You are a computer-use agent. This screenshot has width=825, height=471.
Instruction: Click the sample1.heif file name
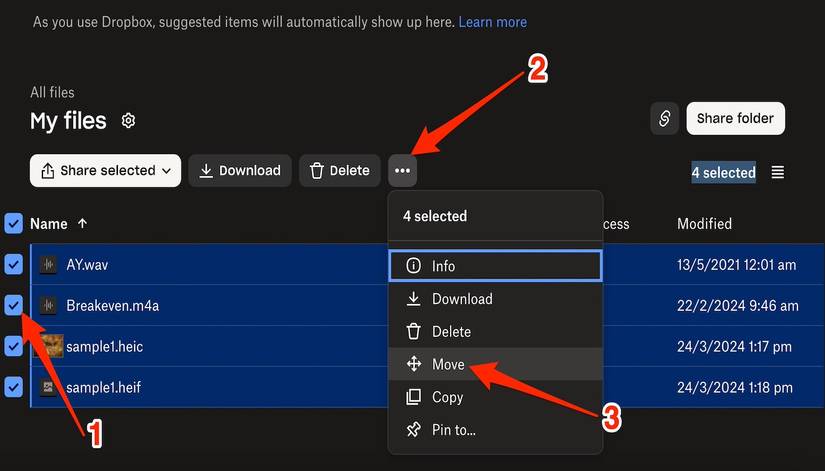click(103, 387)
